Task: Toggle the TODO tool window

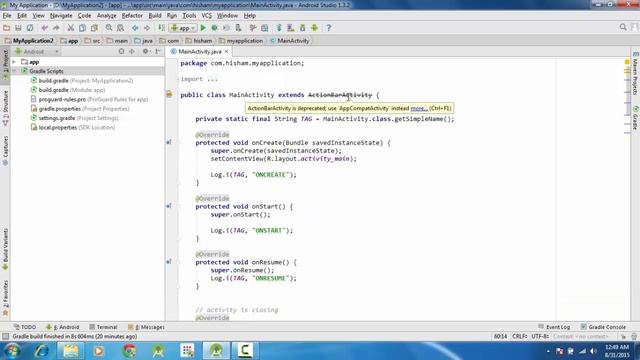Action: click(x=24, y=327)
